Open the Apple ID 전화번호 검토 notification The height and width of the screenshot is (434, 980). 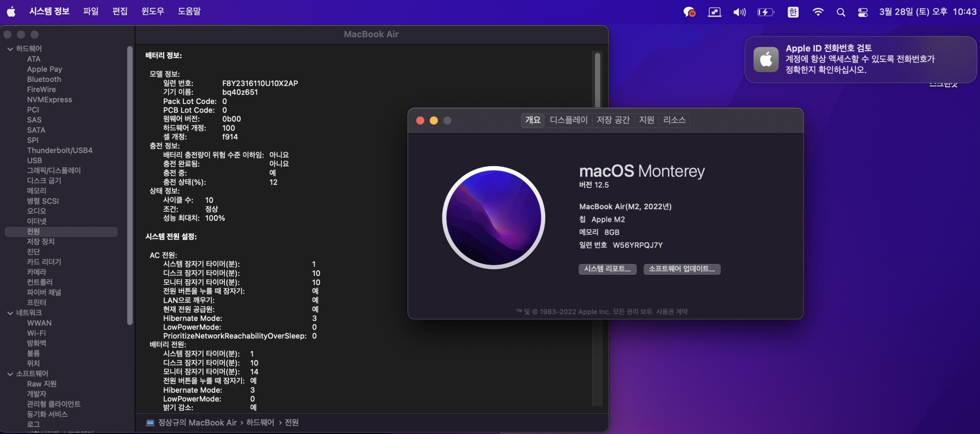click(x=860, y=59)
